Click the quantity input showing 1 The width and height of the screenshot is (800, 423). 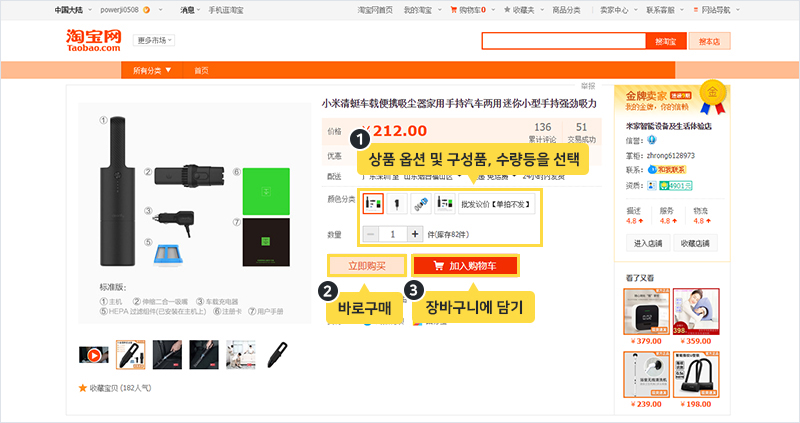click(393, 234)
